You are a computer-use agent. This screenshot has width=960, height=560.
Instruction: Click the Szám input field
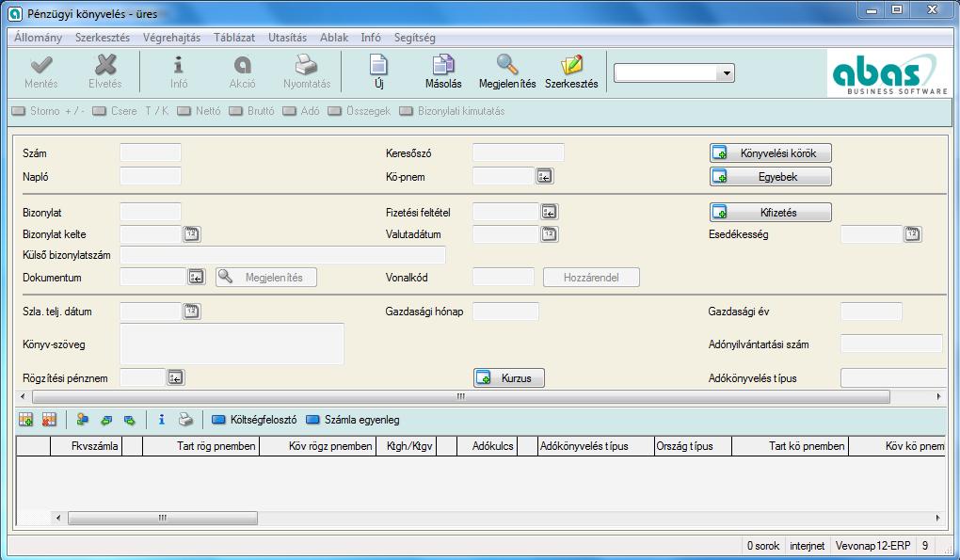(x=151, y=153)
